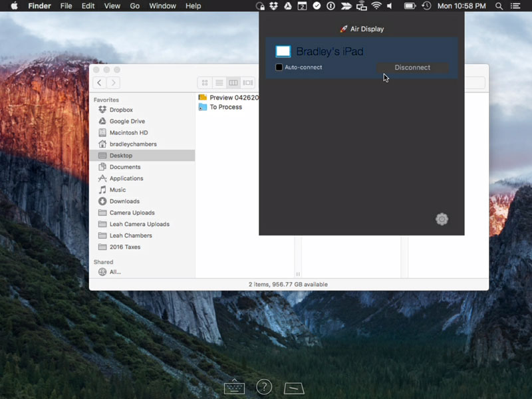
Task: Open Leah Camera Uploads in sidebar
Action: (x=142, y=224)
